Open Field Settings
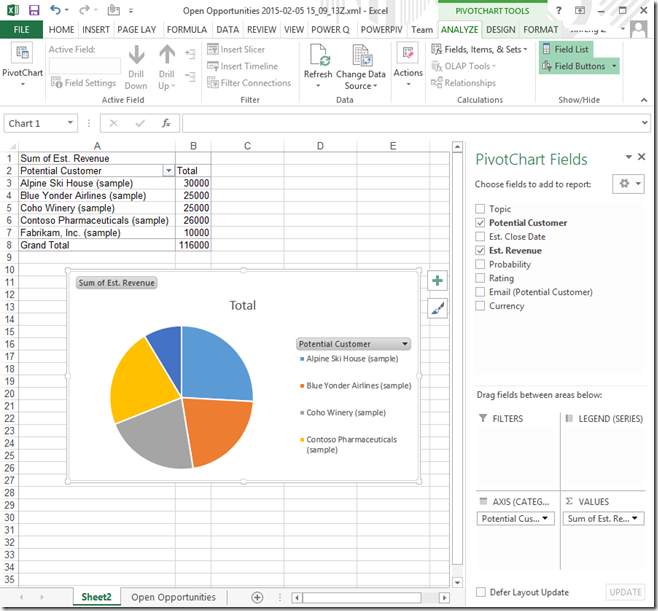This screenshot has width=658, height=611. pyautogui.click(x=83, y=83)
